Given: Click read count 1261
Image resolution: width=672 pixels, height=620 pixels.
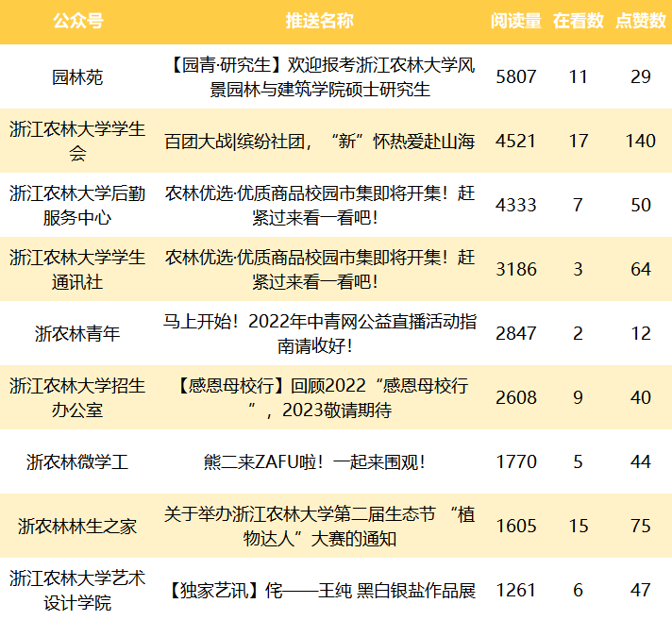Looking at the screenshot, I should coord(516,591).
